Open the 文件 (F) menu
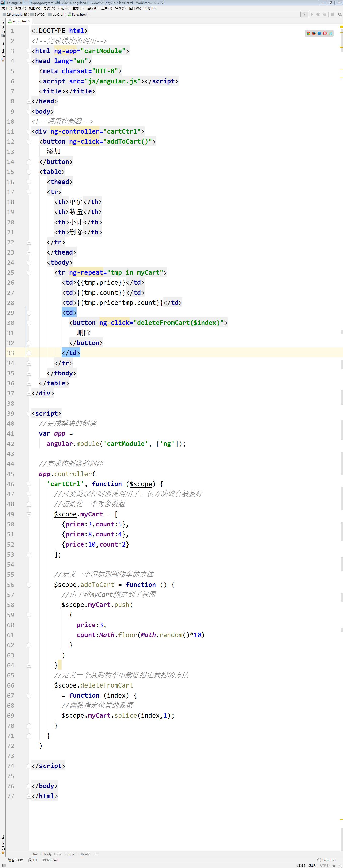Image resolution: width=343 pixels, height=868 pixels. (7, 8)
